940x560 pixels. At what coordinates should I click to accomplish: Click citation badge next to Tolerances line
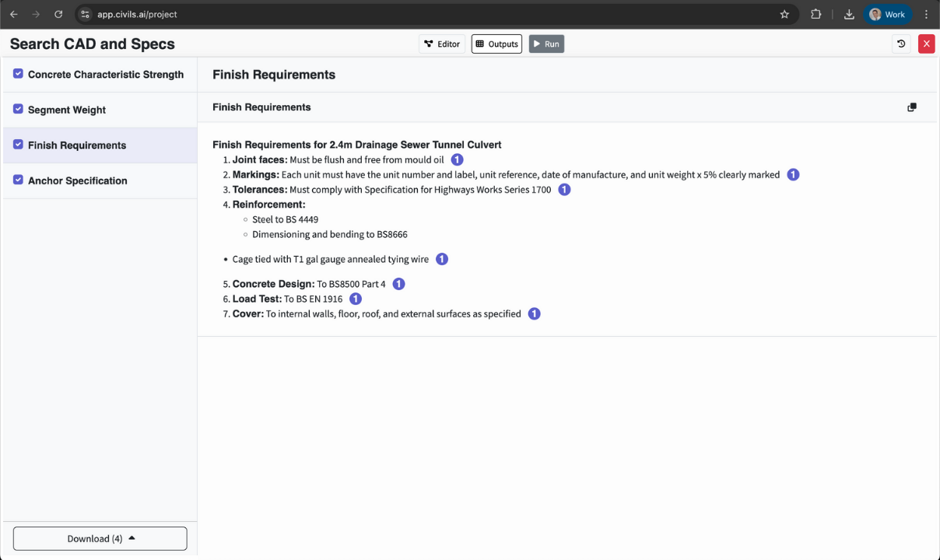[565, 190]
